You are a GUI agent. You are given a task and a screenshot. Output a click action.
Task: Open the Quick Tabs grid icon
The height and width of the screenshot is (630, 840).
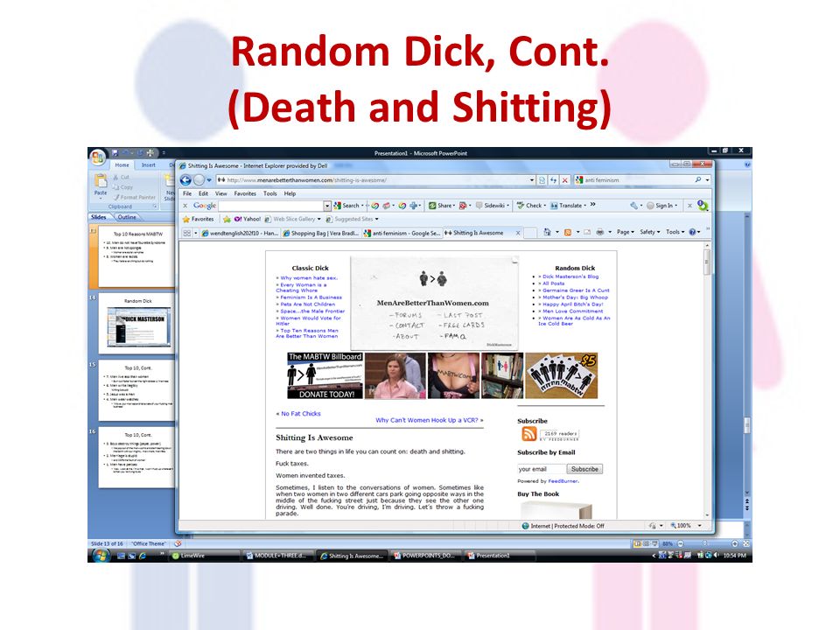click(186, 233)
